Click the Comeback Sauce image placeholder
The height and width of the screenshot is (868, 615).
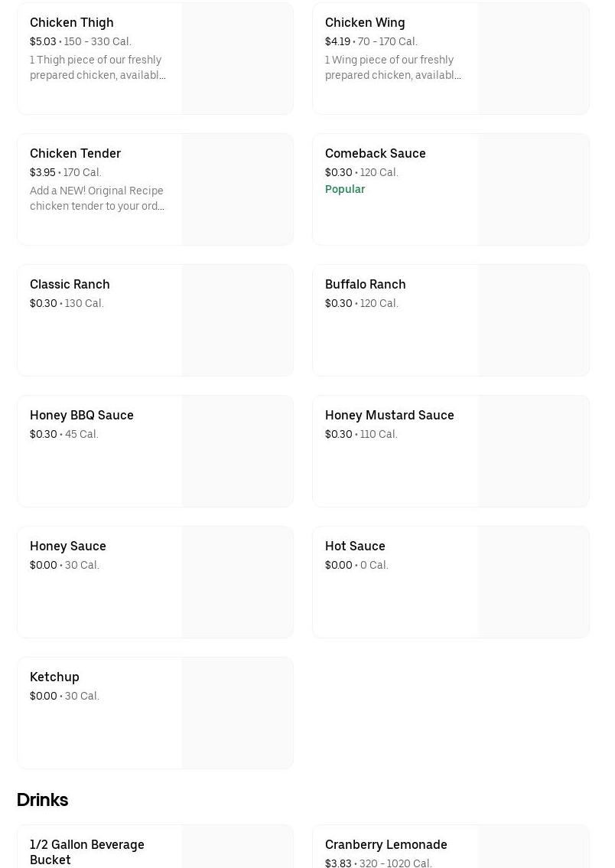(533, 189)
